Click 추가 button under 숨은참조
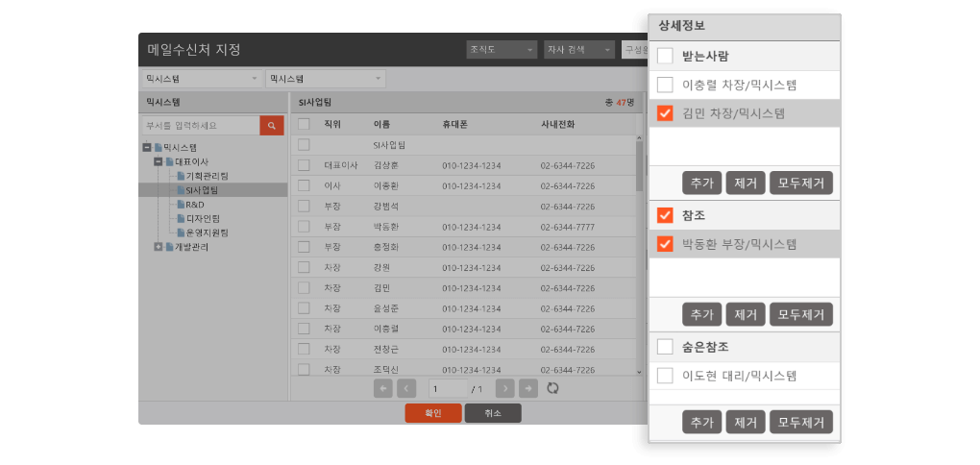This screenshot has height=465, width=980. (x=702, y=422)
